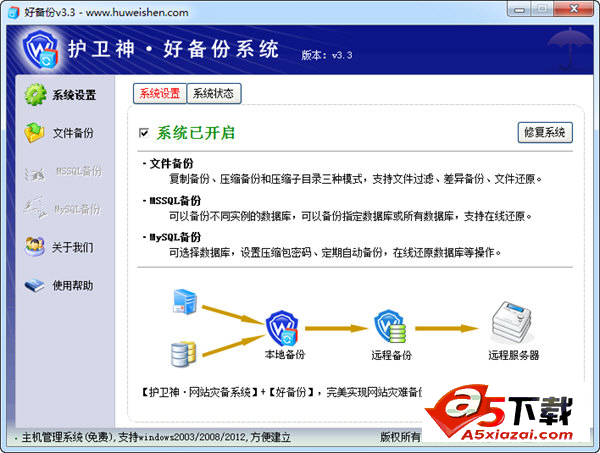Click the greyed MySQL备份 sidebar icon

click(x=35, y=208)
